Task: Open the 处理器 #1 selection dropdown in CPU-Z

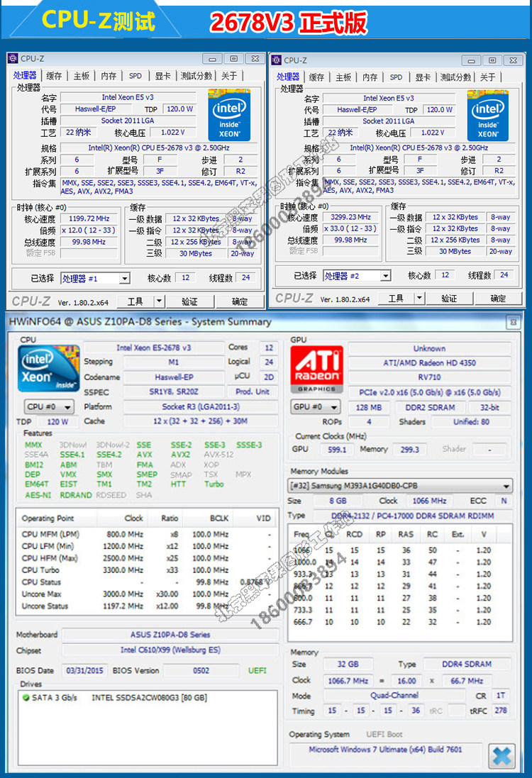Action: 125,278
